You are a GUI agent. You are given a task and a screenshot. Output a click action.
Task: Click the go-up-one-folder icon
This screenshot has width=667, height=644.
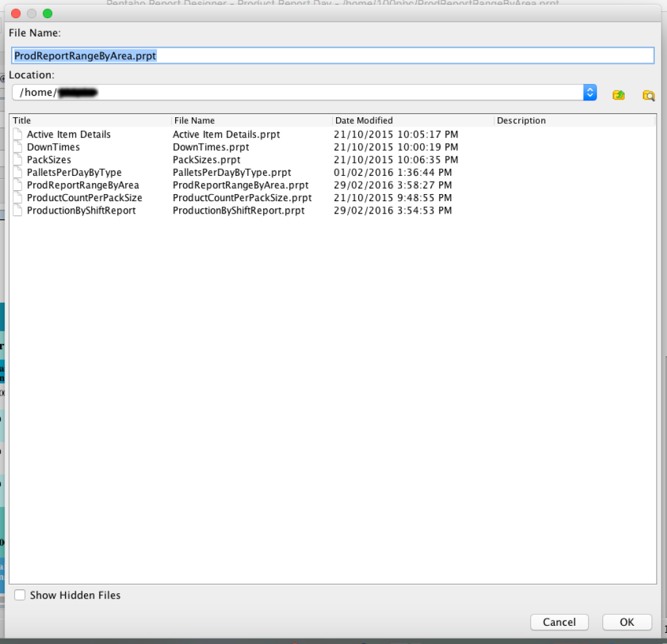point(619,95)
